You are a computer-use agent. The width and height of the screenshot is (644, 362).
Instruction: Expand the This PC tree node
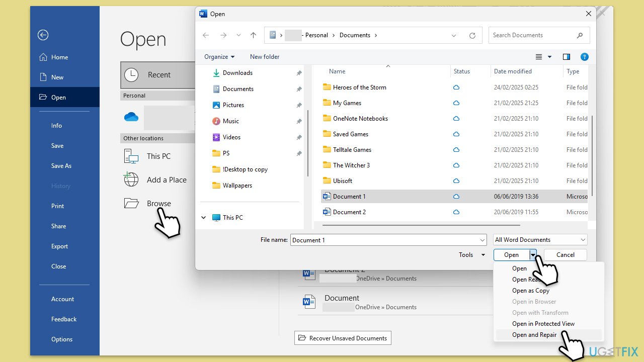pyautogui.click(x=204, y=218)
